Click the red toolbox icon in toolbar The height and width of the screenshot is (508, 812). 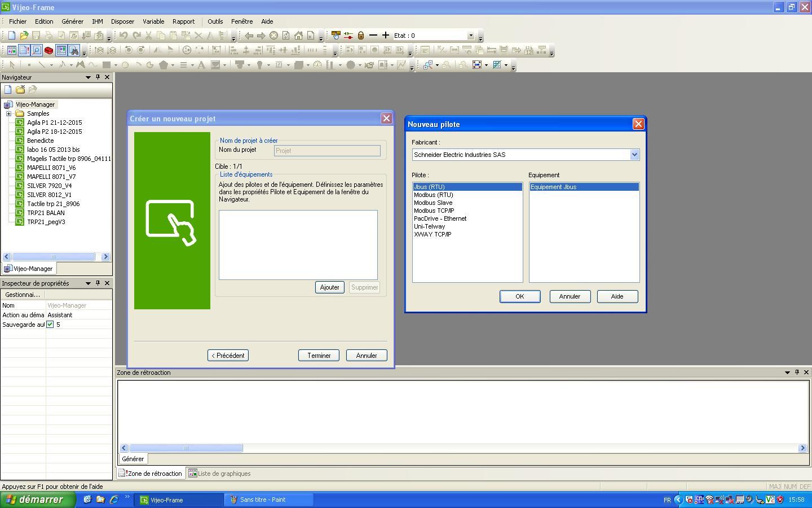click(48, 51)
